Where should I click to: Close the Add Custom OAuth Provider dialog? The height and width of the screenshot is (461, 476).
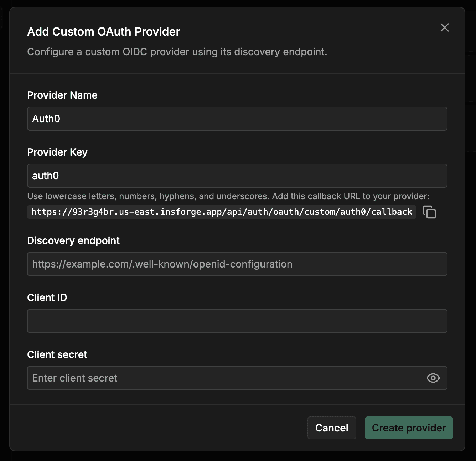pyautogui.click(x=444, y=28)
